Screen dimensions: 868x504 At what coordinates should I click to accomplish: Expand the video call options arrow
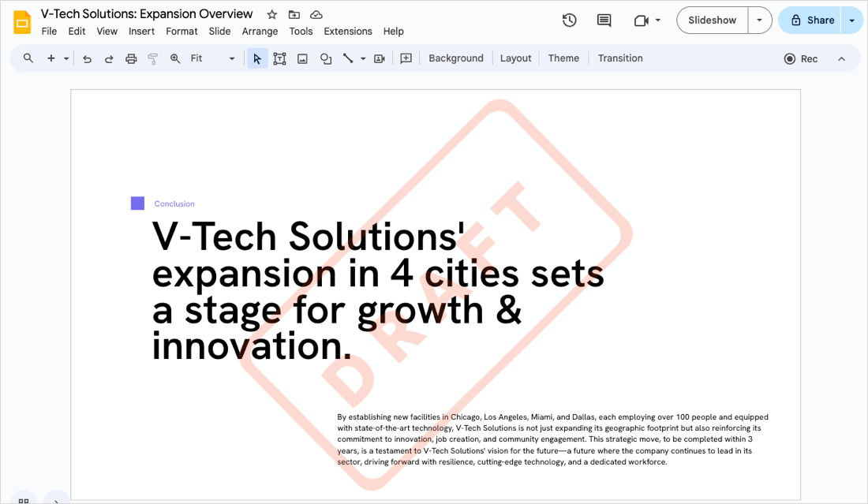657,20
